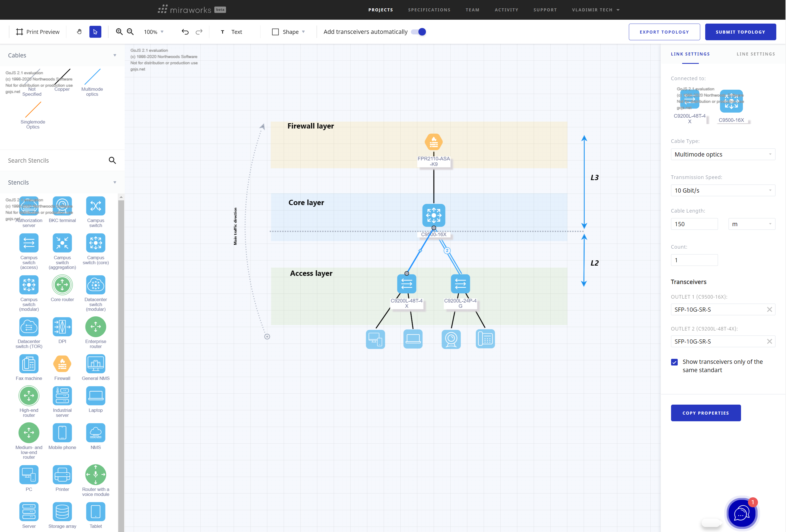Click Copy Properties button
Image resolution: width=786 pixels, height=532 pixels.
705,413
